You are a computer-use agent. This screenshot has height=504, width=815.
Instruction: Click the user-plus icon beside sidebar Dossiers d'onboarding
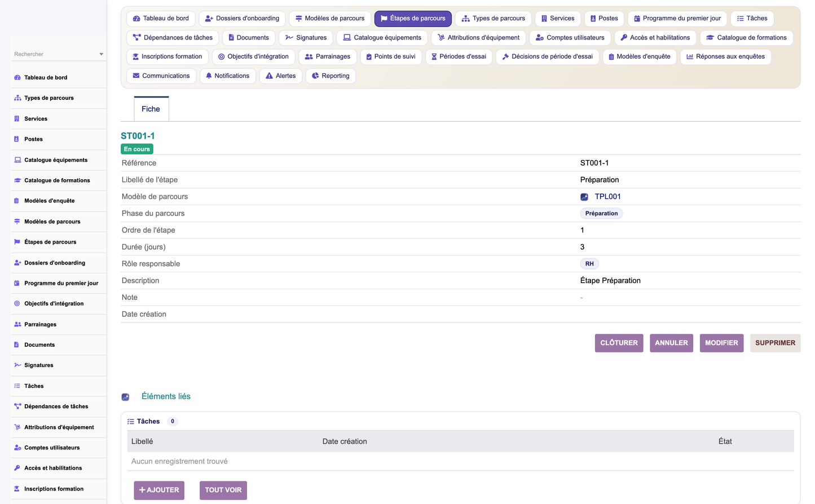coord(17,263)
